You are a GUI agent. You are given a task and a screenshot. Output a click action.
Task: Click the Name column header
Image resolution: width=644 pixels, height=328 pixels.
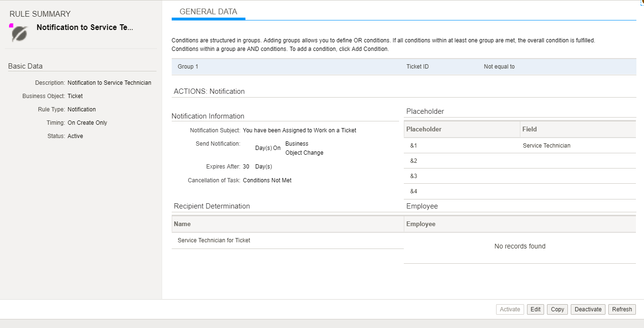pos(288,224)
